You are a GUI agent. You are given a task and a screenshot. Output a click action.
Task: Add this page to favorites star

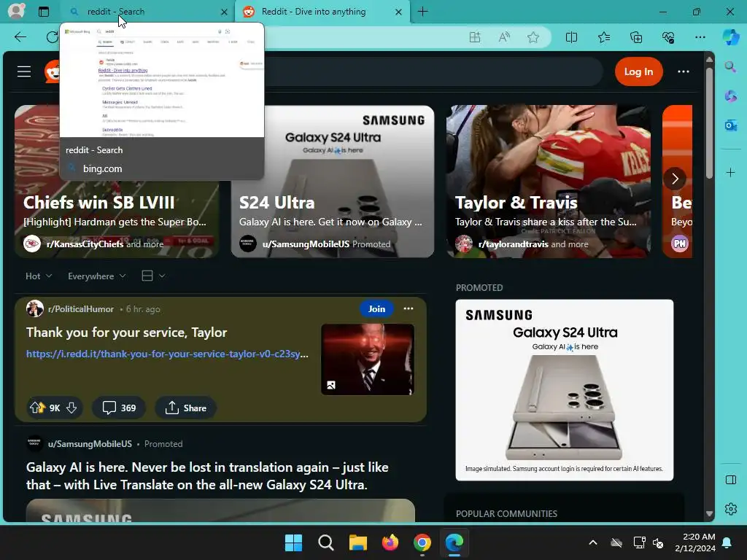click(x=533, y=37)
